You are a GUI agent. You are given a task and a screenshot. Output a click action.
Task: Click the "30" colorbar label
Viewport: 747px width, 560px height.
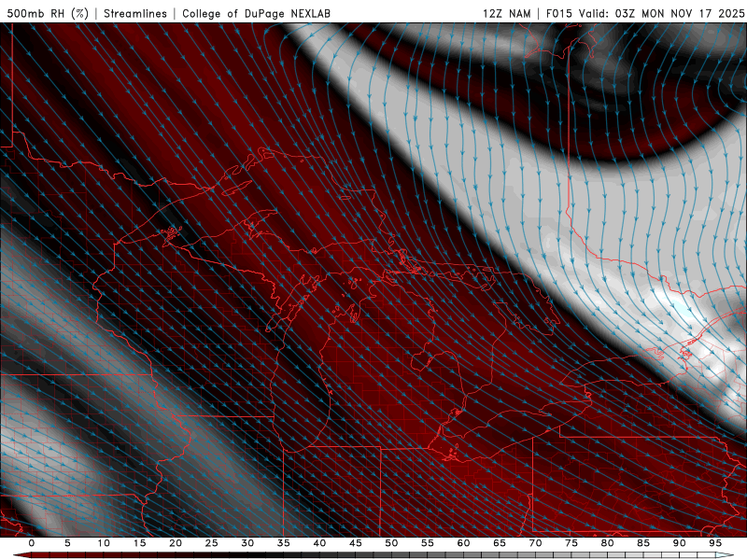click(x=247, y=543)
